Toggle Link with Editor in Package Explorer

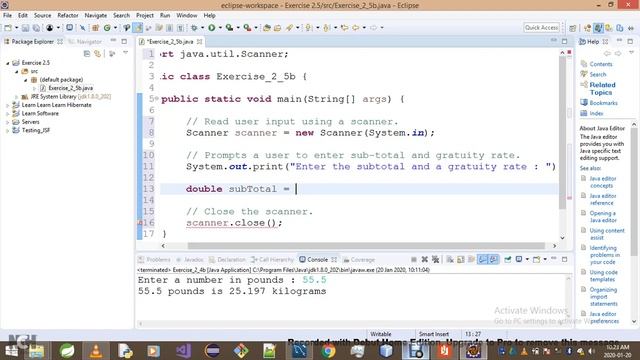pos(98,53)
